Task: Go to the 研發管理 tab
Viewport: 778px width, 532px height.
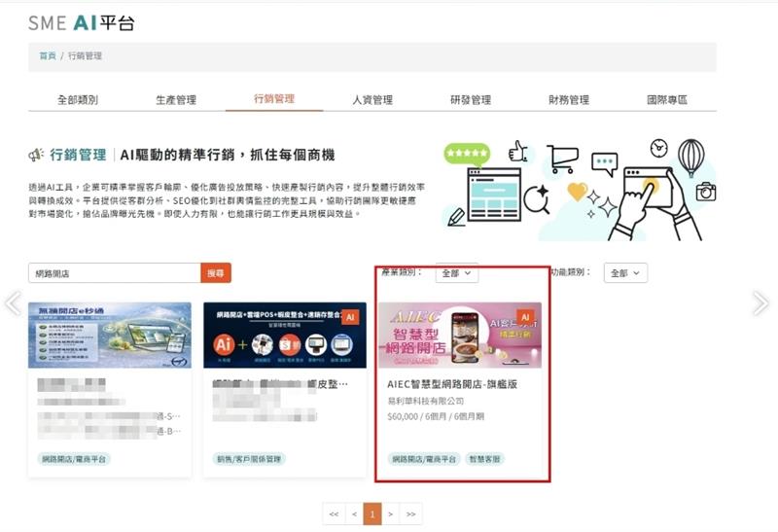Action: point(471,100)
